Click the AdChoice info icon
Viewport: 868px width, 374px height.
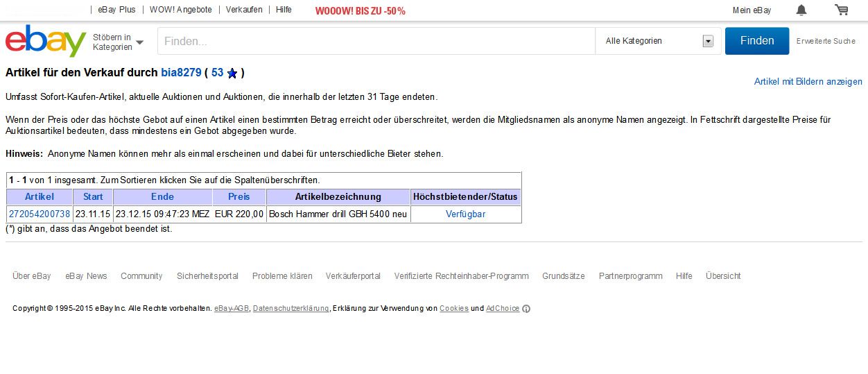click(526, 309)
